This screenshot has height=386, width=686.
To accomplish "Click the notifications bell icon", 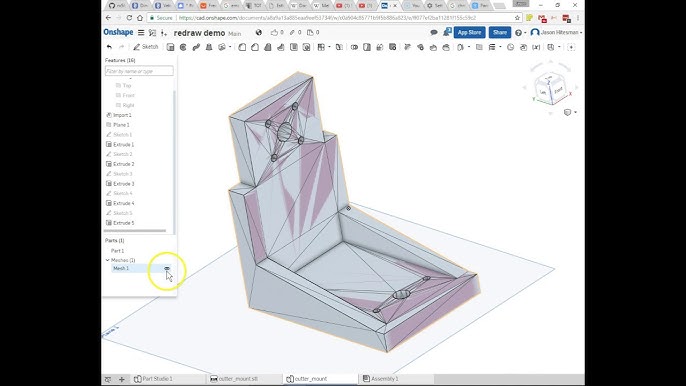I will (x=447, y=32).
